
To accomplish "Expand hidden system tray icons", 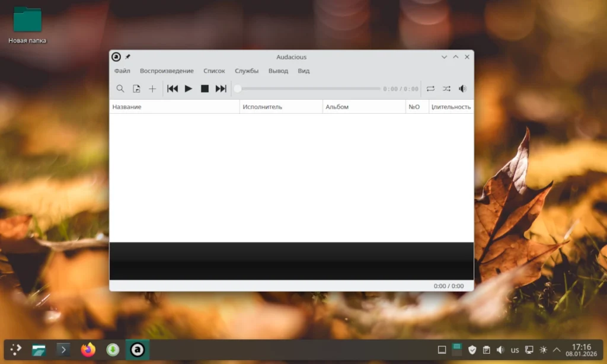I will coord(557,350).
